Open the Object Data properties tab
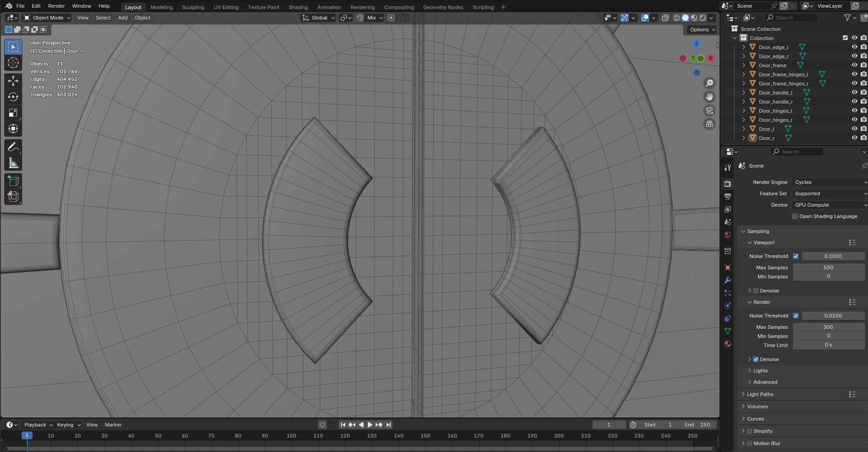The height and width of the screenshot is (452, 868). coord(728,331)
